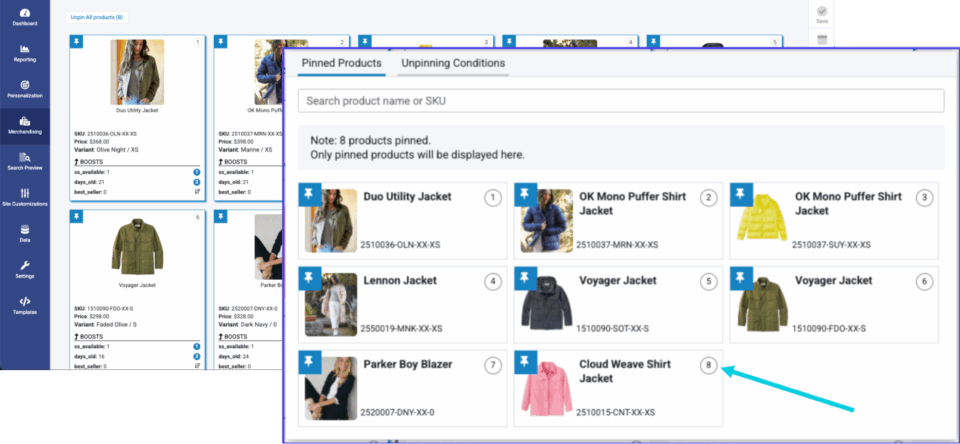Viewport: 960px width, 444px height.
Task: Open Search Preview from the sidebar
Action: coord(25,160)
